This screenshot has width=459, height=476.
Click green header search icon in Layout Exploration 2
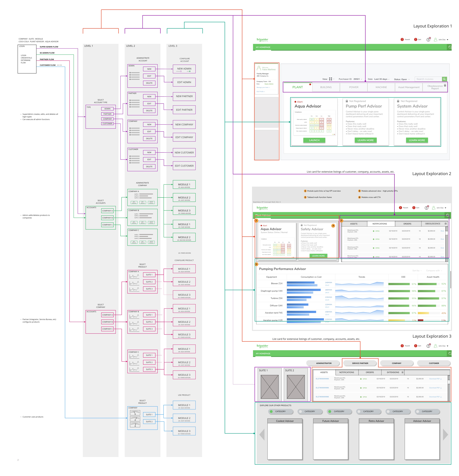click(x=448, y=215)
